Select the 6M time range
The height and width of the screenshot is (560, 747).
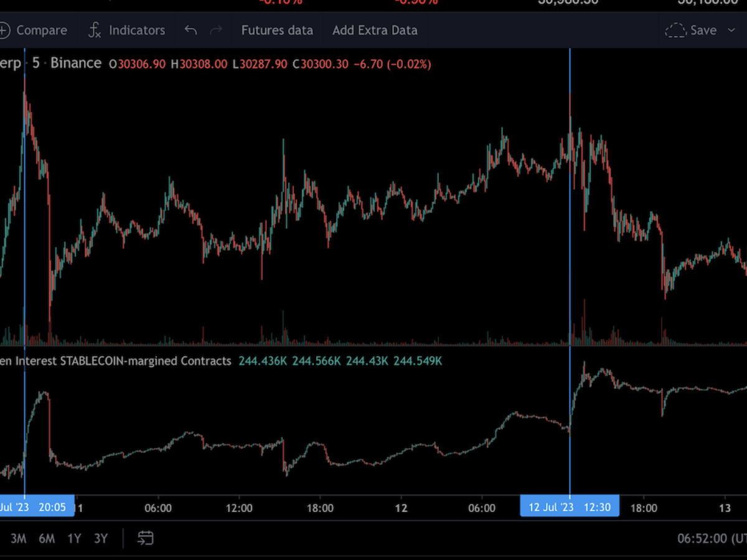point(47,538)
